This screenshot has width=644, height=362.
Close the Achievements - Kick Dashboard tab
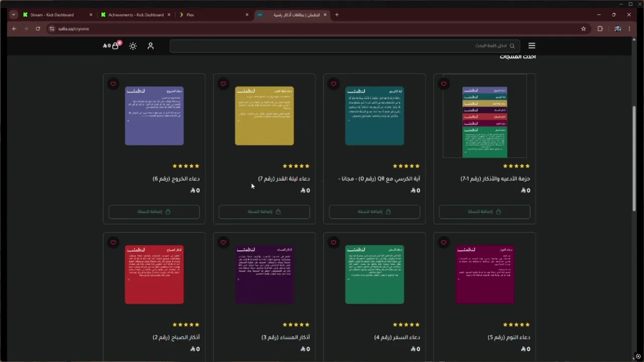(169, 15)
